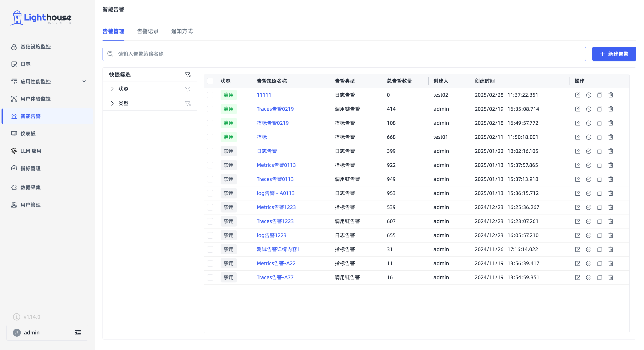Viewport: 644px width, 350px height.
Task: Switch to 告警管理 tab
Action: (x=113, y=31)
